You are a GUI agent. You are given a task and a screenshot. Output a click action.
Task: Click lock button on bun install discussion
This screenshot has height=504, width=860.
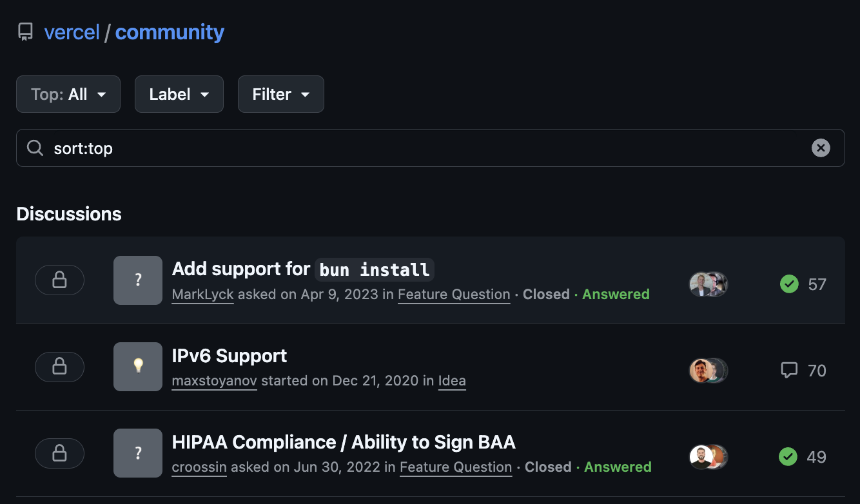tap(59, 280)
